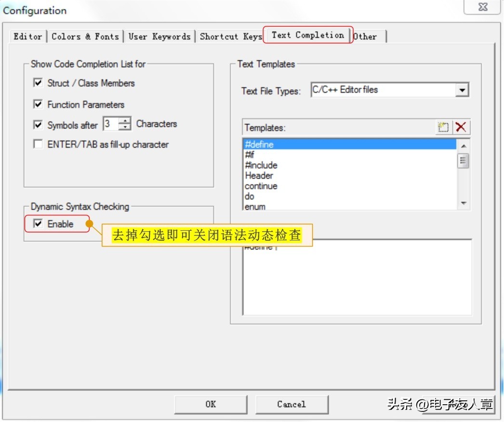The width and height of the screenshot is (504, 422).
Task: Confirm settings with the OK button
Action: click(211, 404)
